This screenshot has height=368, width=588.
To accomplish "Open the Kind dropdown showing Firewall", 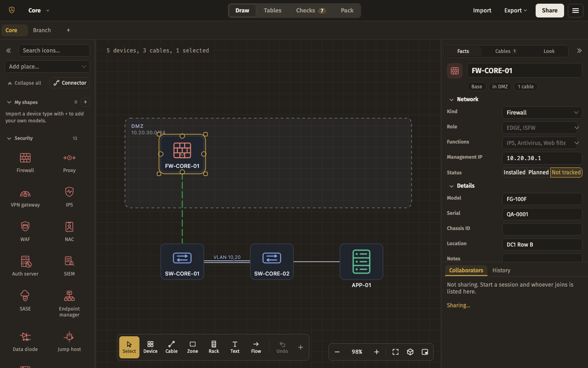I will pos(542,113).
